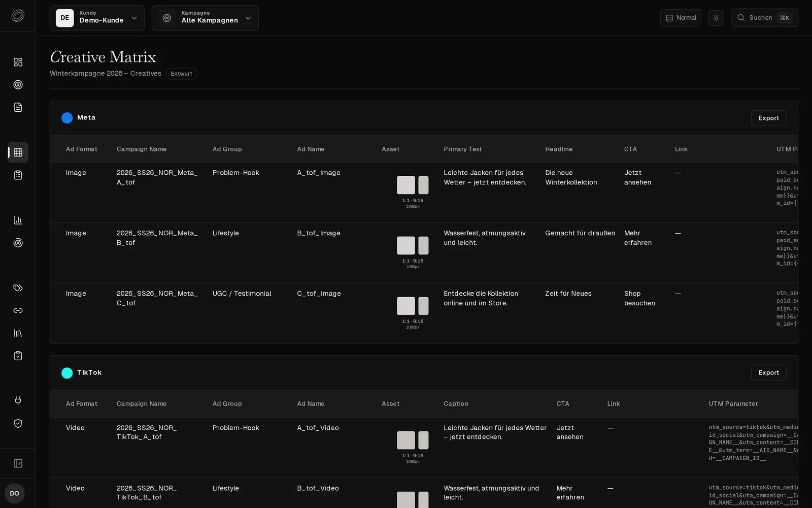The image size is (812, 508).
Task: Open the library books icon in sidebar
Action: coord(18,333)
